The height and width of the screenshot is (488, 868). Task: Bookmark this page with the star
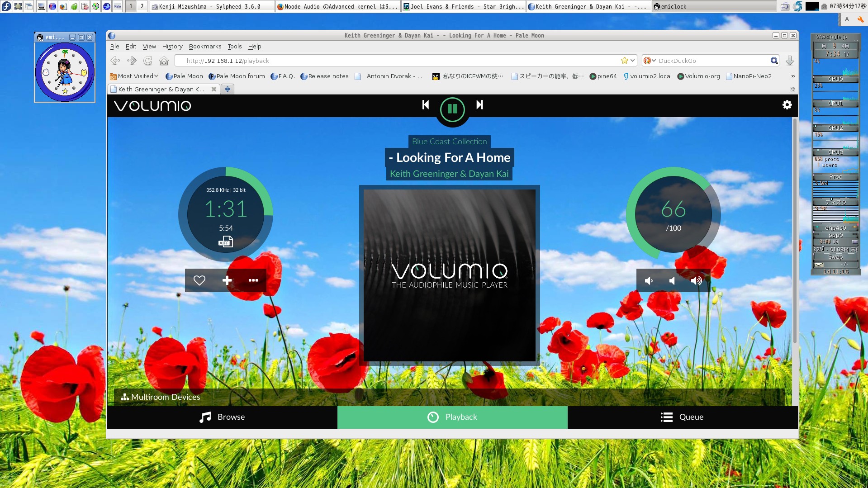(624, 60)
